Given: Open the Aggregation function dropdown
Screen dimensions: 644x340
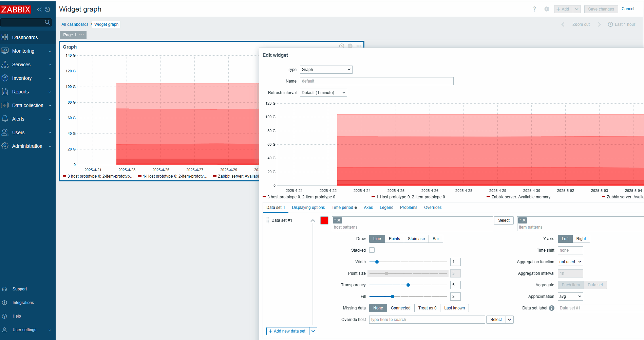Looking at the screenshot, I should pyautogui.click(x=570, y=262).
